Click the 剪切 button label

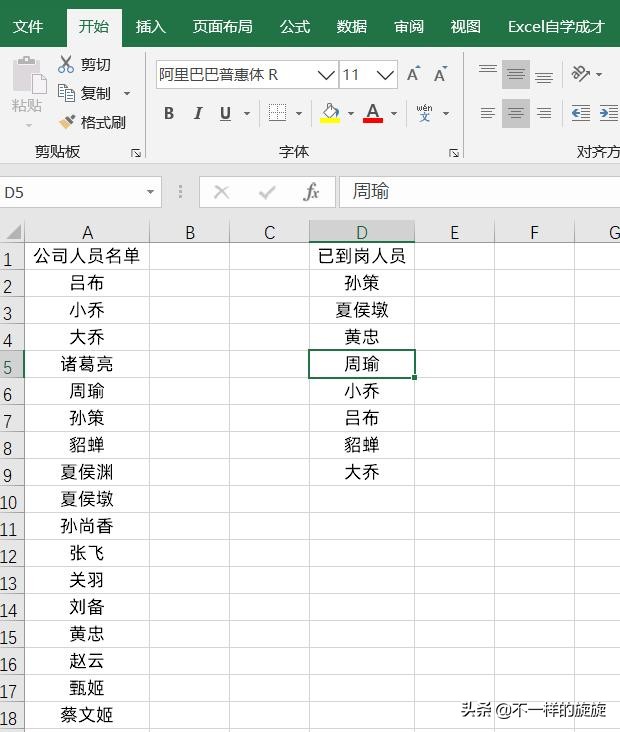pyautogui.click(x=96, y=64)
